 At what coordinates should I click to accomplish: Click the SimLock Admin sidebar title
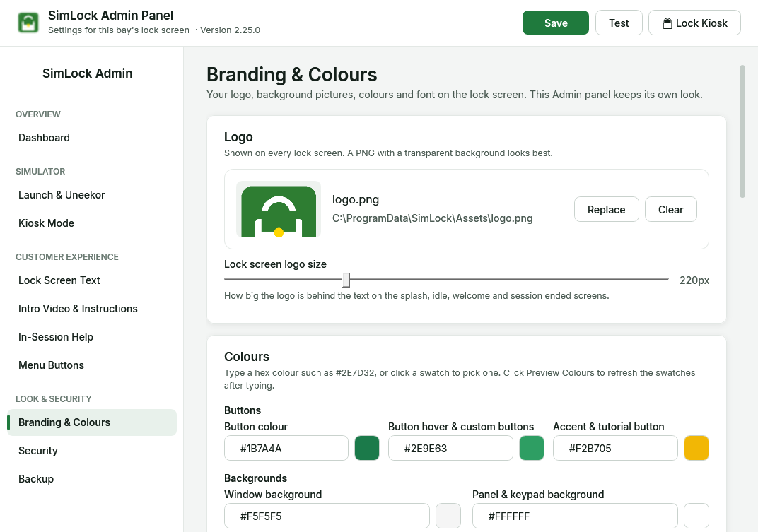[88, 73]
